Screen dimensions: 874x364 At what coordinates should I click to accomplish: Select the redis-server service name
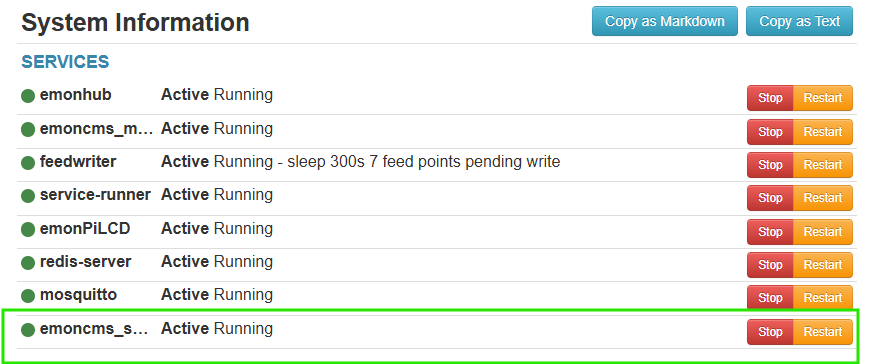[85, 262]
